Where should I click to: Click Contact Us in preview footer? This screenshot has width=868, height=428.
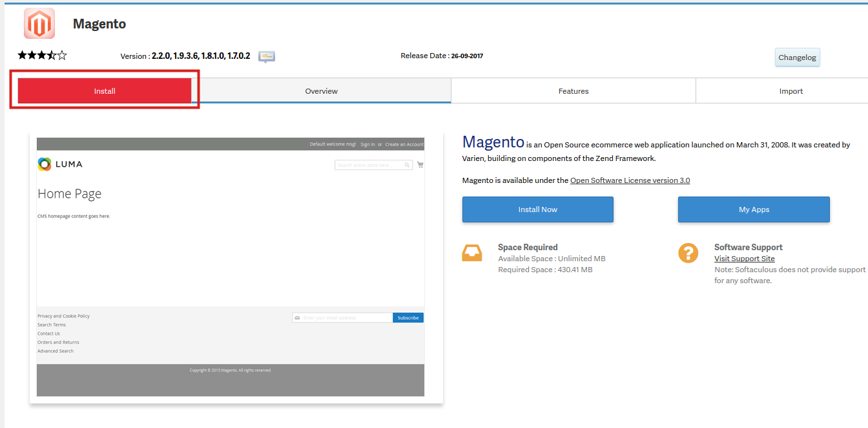pos(48,334)
